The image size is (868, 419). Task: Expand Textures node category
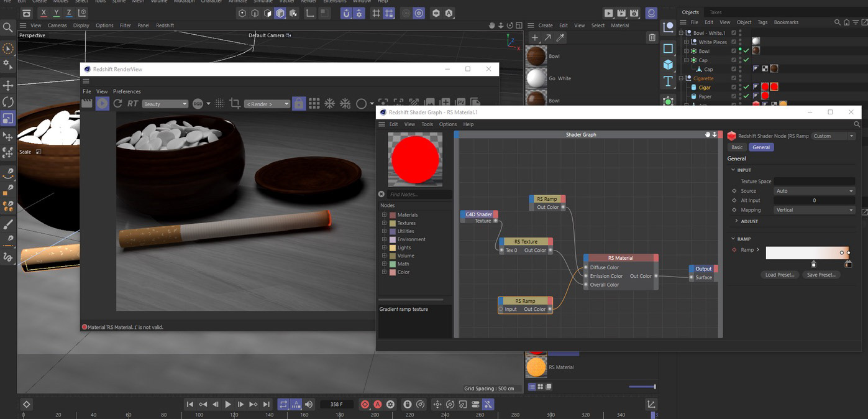click(384, 223)
